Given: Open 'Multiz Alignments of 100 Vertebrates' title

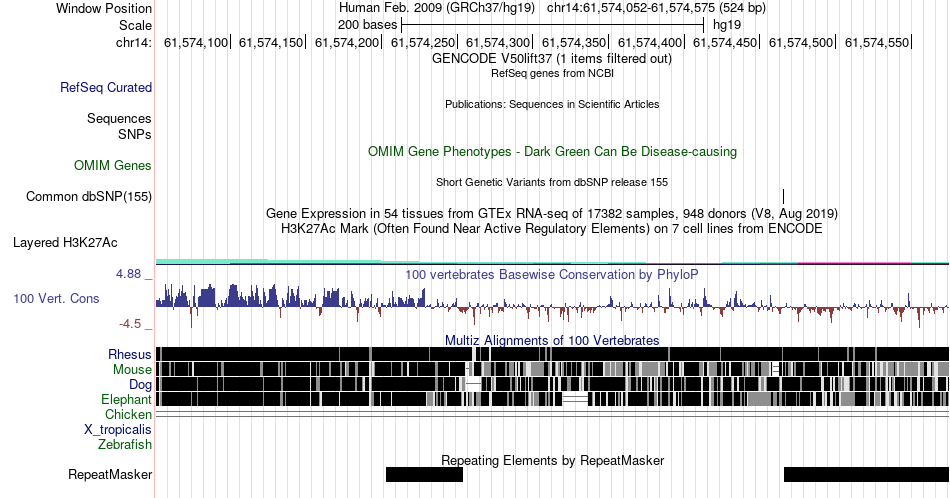Looking at the screenshot, I should 552,340.
